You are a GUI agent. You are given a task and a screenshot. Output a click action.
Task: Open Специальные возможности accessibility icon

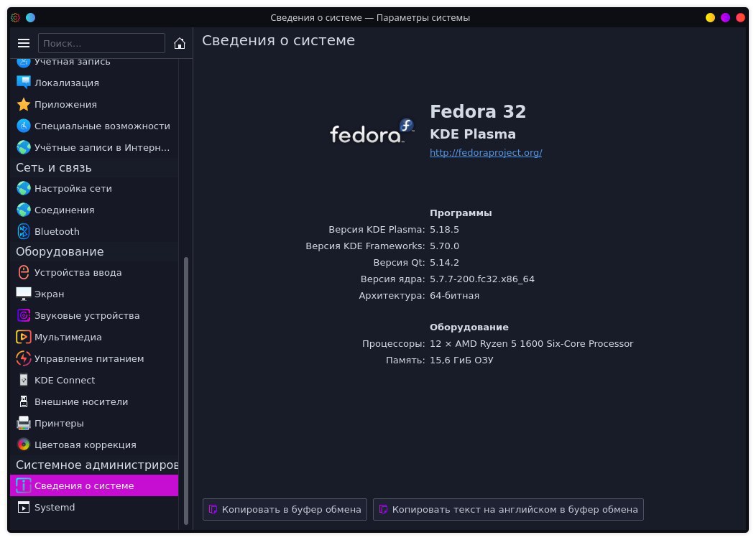coord(23,126)
